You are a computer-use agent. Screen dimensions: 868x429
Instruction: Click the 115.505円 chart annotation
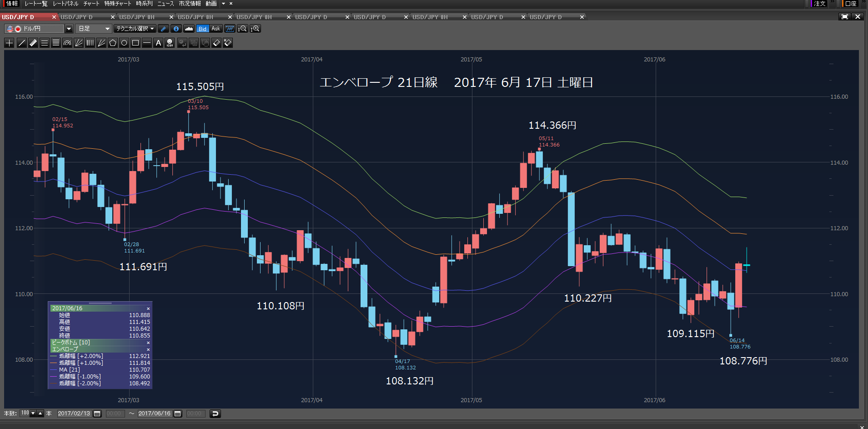(x=200, y=86)
